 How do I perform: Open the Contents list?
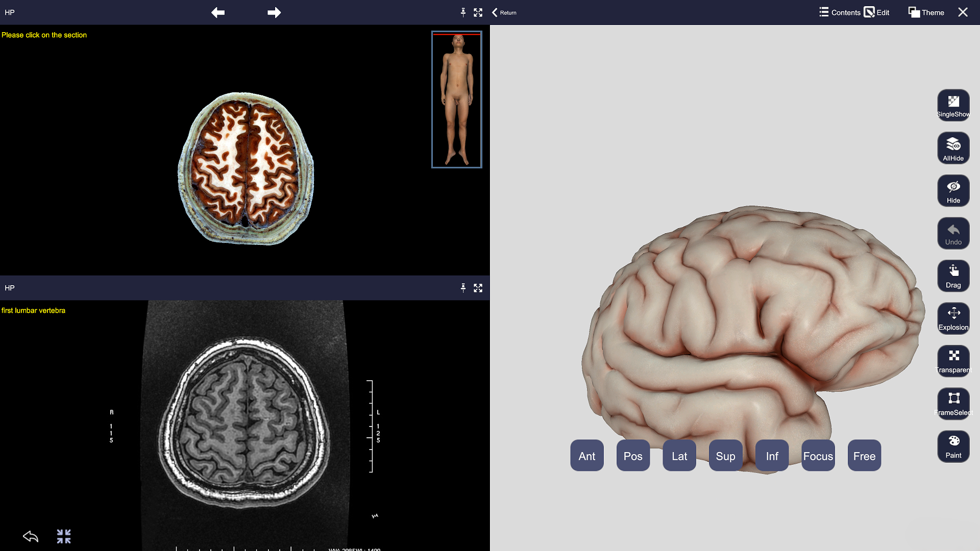[839, 12]
